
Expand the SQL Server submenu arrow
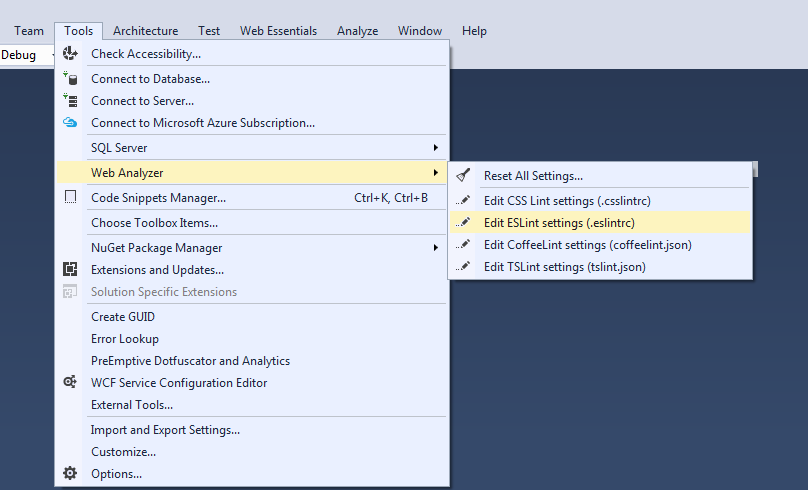[436, 147]
